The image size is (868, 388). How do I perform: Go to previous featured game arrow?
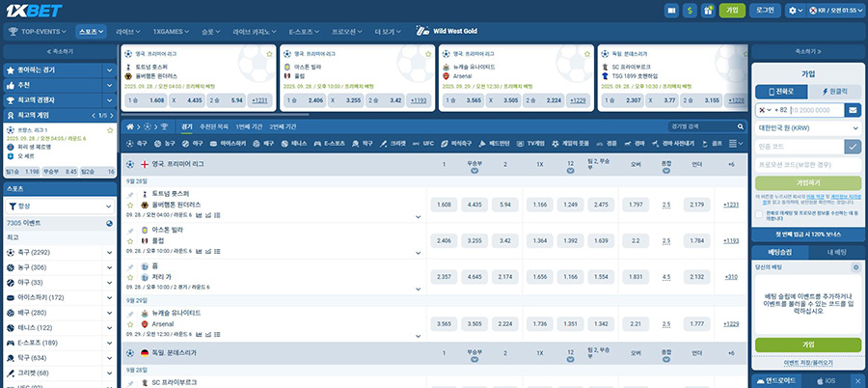(93, 115)
